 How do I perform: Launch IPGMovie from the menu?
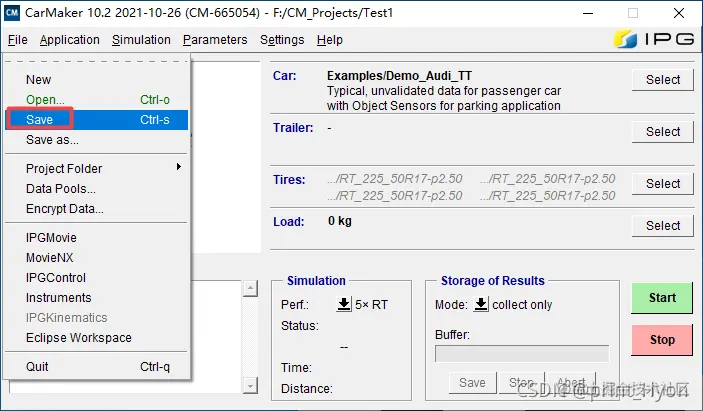[x=96, y=238]
